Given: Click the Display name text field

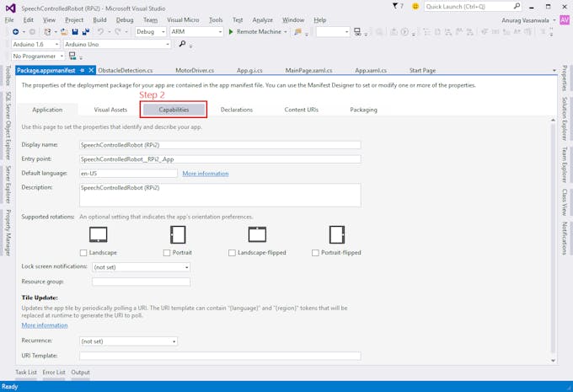Looking at the screenshot, I should tap(220, 145).
